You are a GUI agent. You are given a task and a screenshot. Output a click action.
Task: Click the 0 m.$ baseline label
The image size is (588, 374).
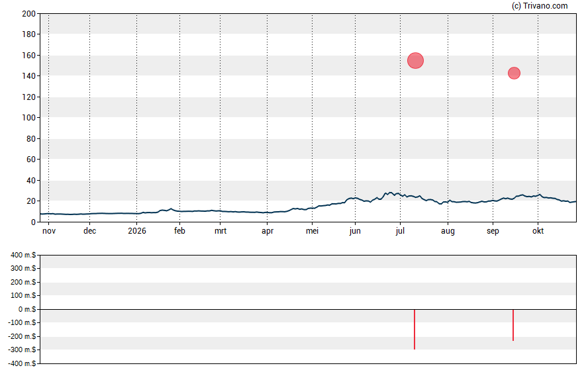(x=27, y=309)
